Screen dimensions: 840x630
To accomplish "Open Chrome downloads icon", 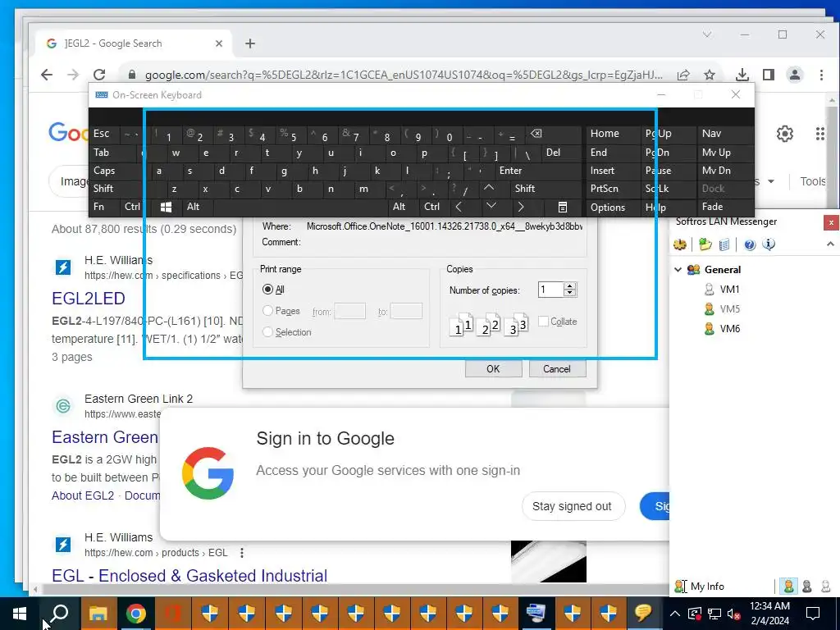I will point(742,75).
